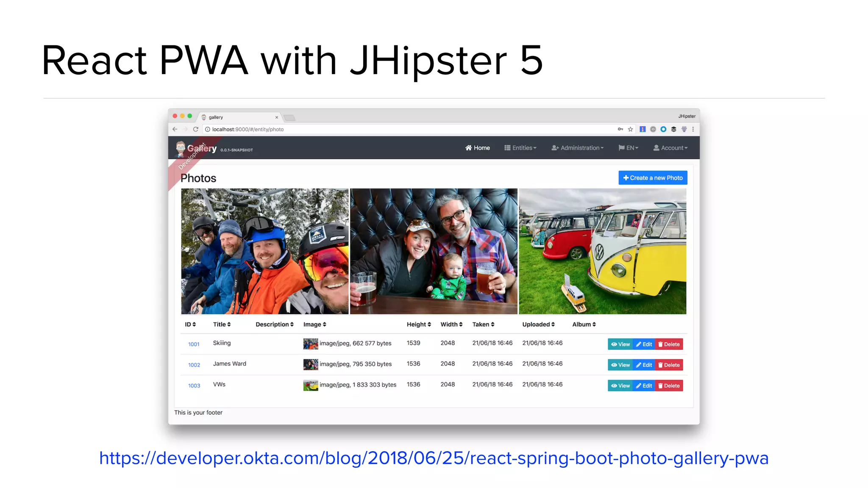This screenshot has width=868, height=488.
Task: Open a new tab beside gallery tab
Action: point(289,118)
